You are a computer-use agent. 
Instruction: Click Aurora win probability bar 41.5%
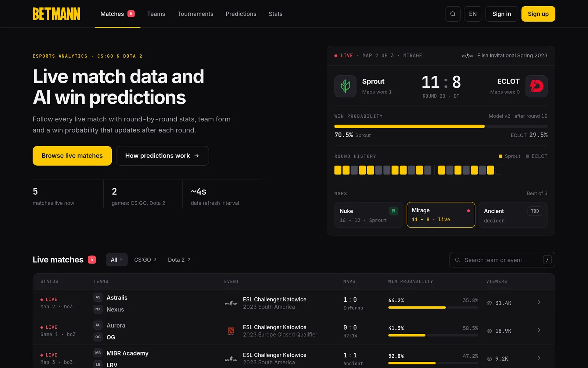pyautogui.click(x=407, y=335)
